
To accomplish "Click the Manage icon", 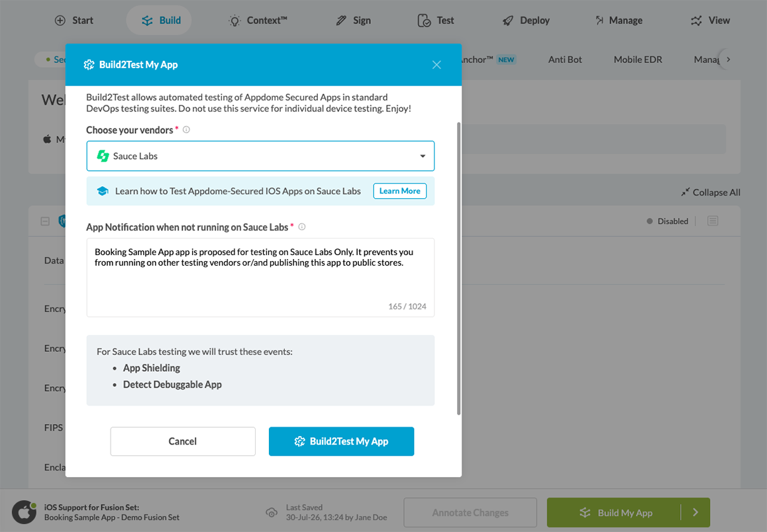I will pyautogui.click(x=599, y=21).
